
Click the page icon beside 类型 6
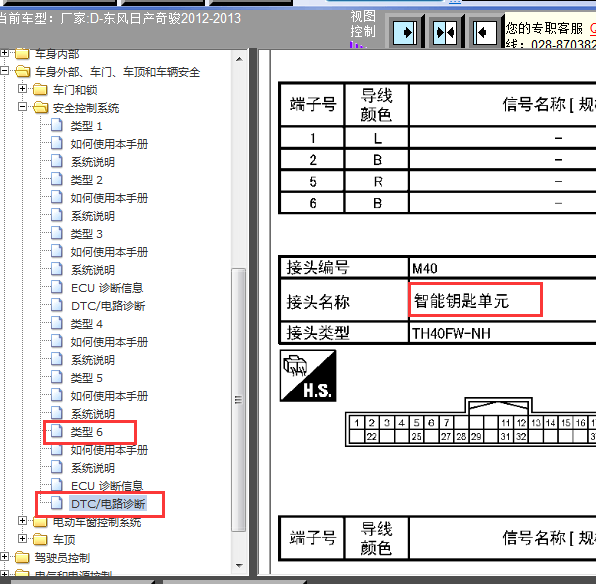tap(57, 431)
